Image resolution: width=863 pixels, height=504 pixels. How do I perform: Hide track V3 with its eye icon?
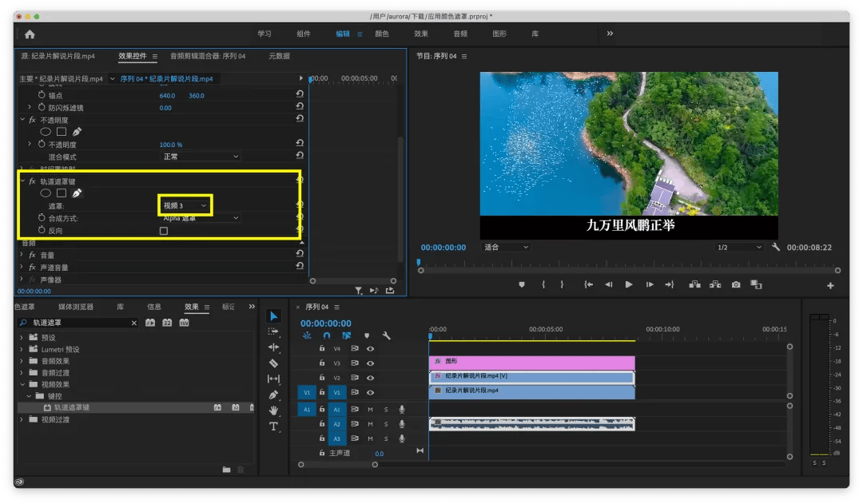(371, 363)
